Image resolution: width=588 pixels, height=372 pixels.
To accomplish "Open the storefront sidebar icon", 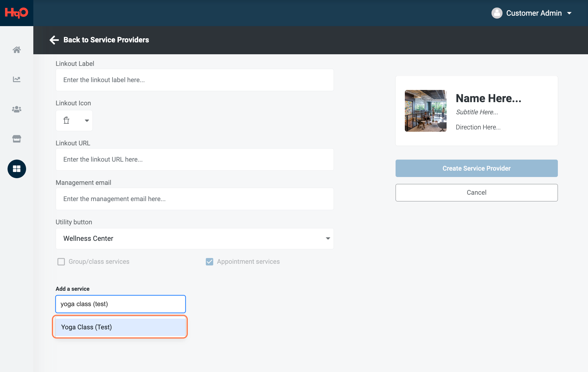I will click(x=17, y=139).
